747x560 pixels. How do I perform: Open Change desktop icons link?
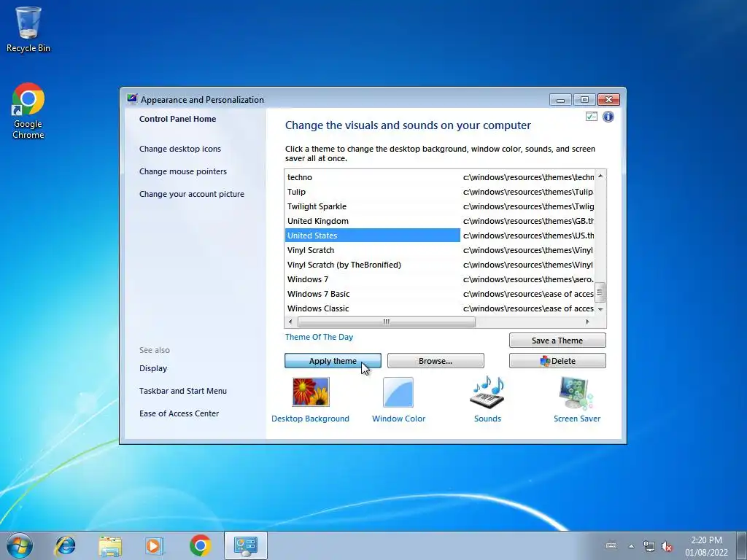pyautogui.click(x=180, y=149)
